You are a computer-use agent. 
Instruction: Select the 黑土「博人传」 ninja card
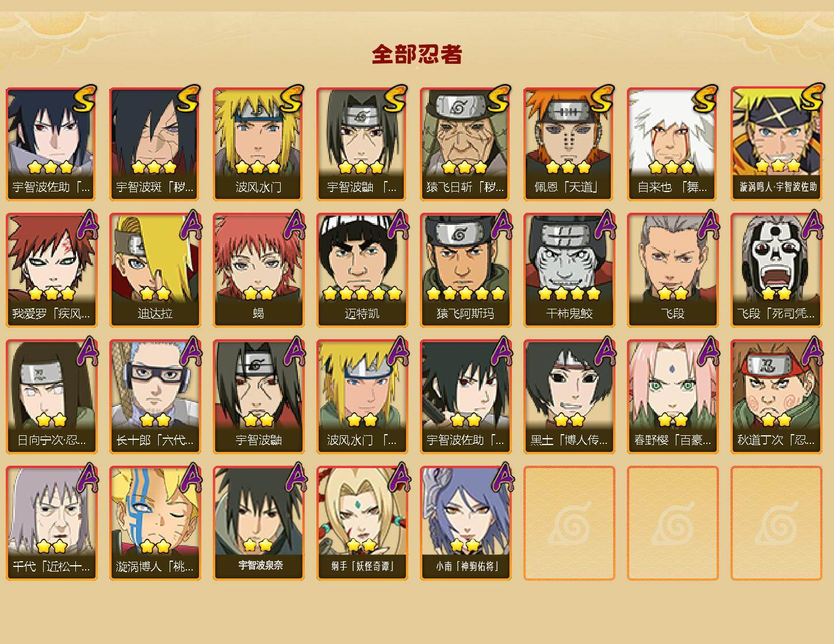pyautogui.click(x=569, y=397)
